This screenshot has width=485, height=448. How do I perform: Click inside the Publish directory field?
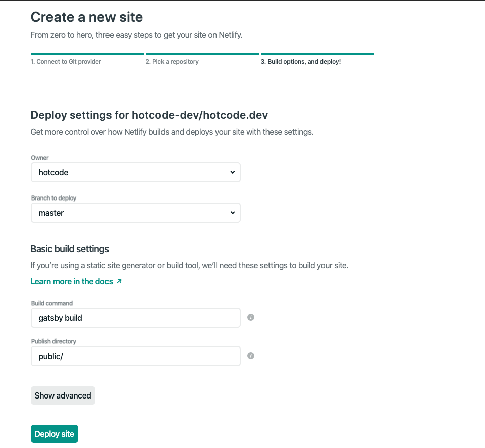click(x=135, y=356)
